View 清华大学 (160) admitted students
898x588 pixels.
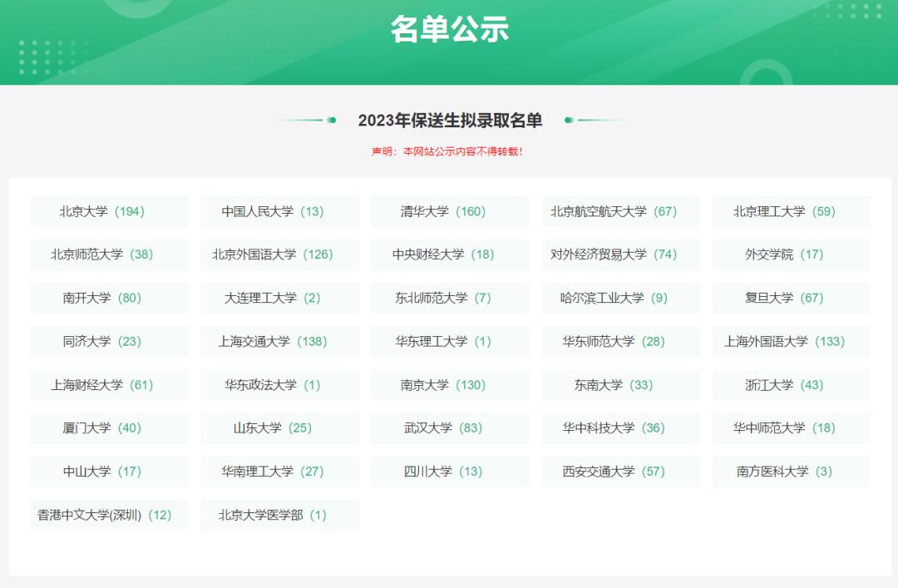tap(450, 211)
